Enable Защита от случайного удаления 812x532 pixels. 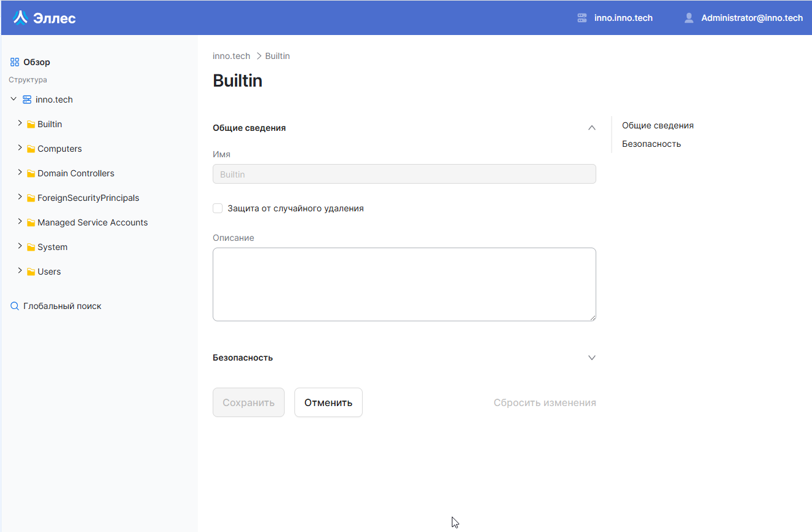coord(218,208)
